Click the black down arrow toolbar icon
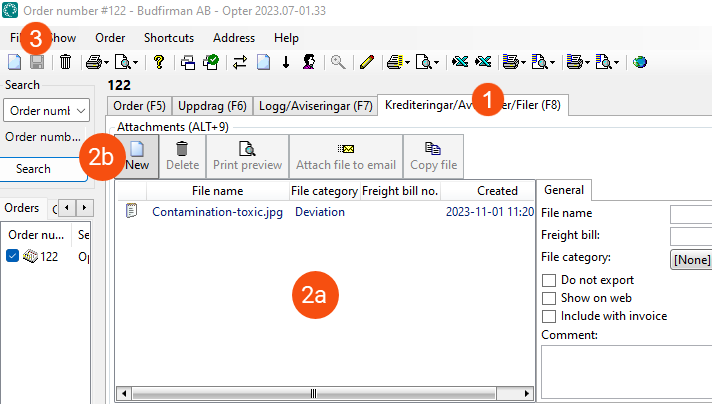712x404 pixels. point(286,62)
